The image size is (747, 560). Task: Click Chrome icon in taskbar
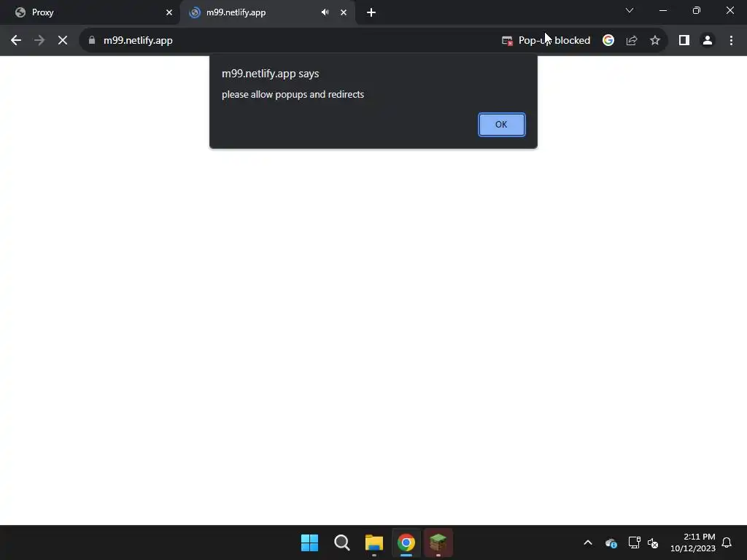(406, 542)
